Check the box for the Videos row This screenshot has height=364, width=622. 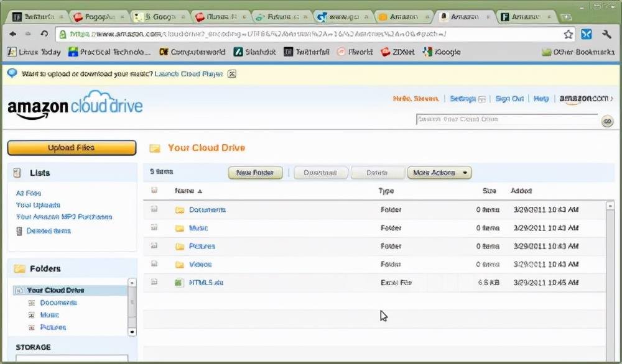(154, 263)
